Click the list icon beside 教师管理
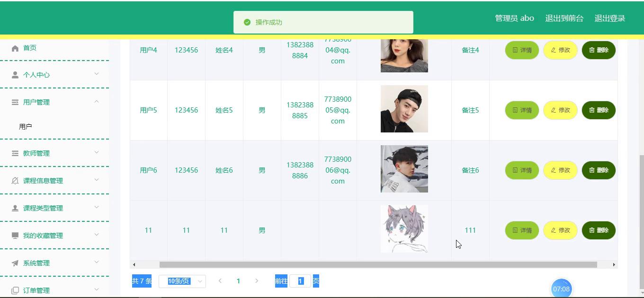 15,153
